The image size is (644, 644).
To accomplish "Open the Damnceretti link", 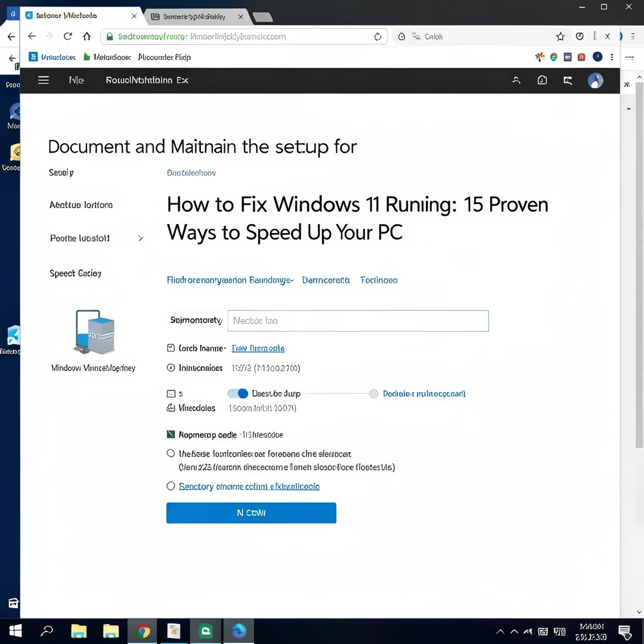I will coord(326,280).
